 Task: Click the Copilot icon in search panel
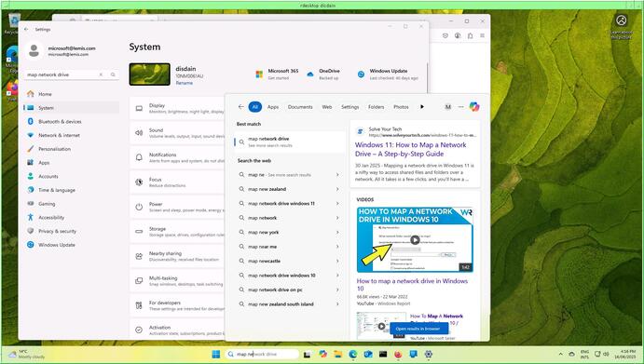click(x=474, y=107)
